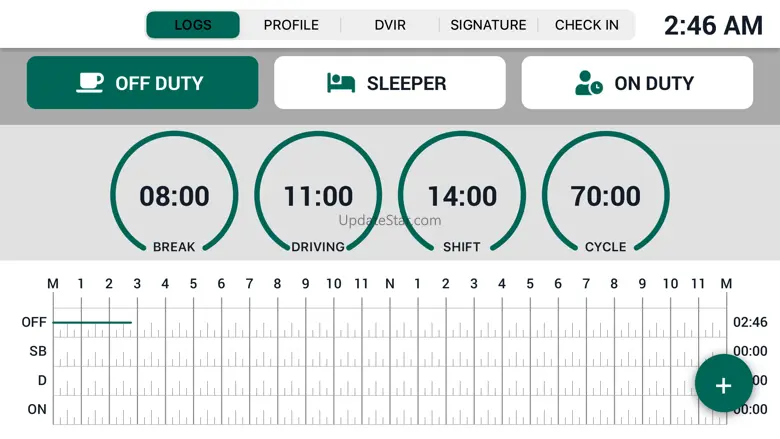Viewport: 780px width, 439px height.
Task: Switch status to SLEEPER
Action: [x=390, y=83]
